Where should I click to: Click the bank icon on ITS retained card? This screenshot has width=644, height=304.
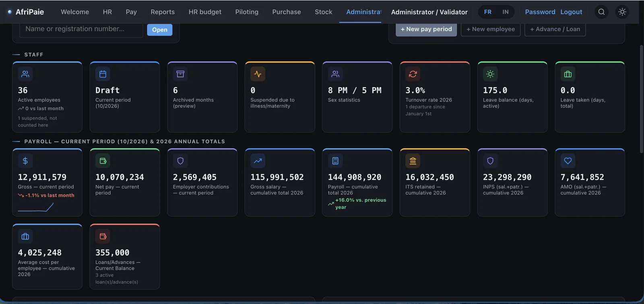[x=413, y=161]
